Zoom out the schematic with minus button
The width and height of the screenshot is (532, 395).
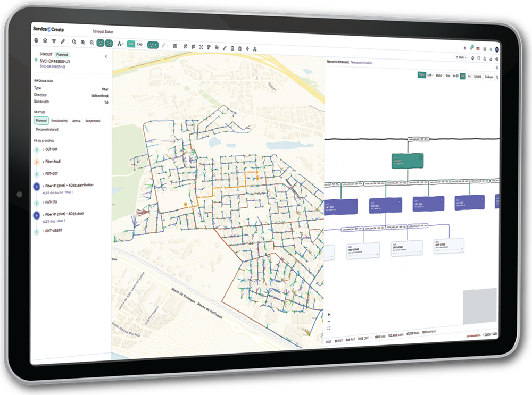329,322
